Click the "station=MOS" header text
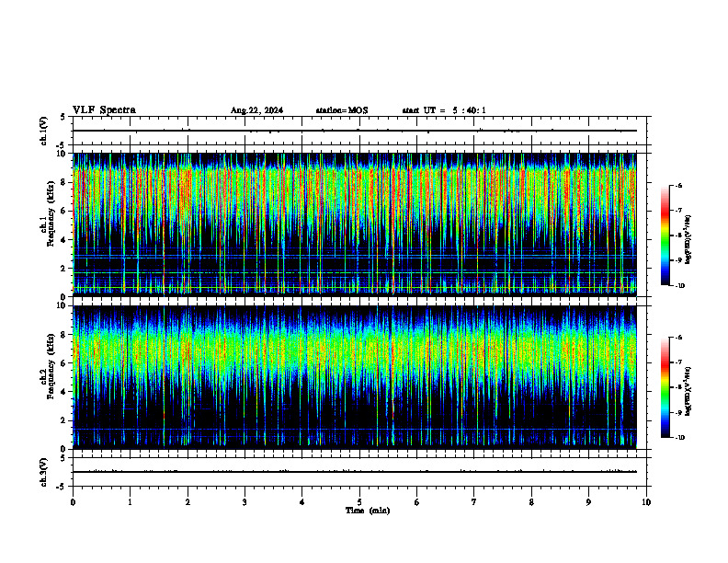Image resolution: width=728 pixels, height=563 pixels. 342,110
